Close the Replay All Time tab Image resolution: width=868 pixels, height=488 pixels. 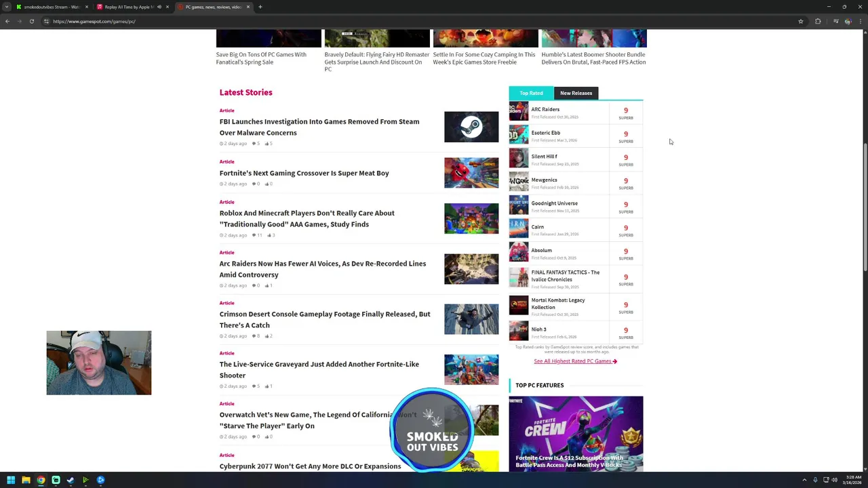(x=167, y=7)
